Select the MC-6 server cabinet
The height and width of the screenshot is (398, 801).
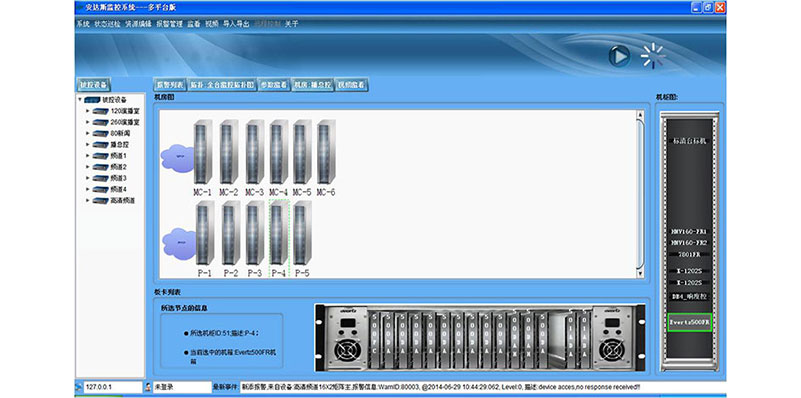tap(326, 152)
